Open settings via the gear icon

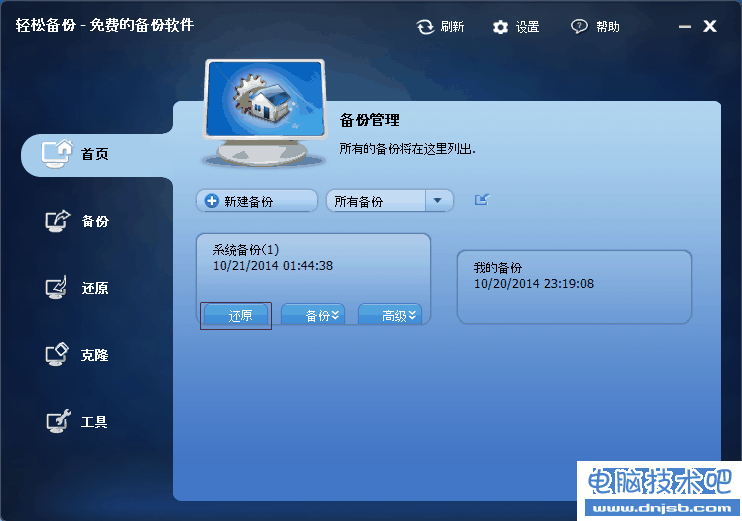[500, 27]
